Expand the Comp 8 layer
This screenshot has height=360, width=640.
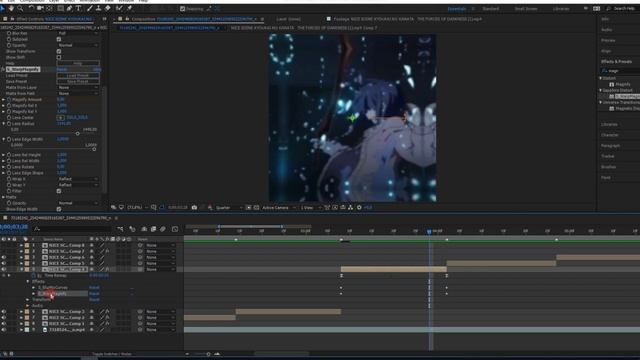click(21, 245)
